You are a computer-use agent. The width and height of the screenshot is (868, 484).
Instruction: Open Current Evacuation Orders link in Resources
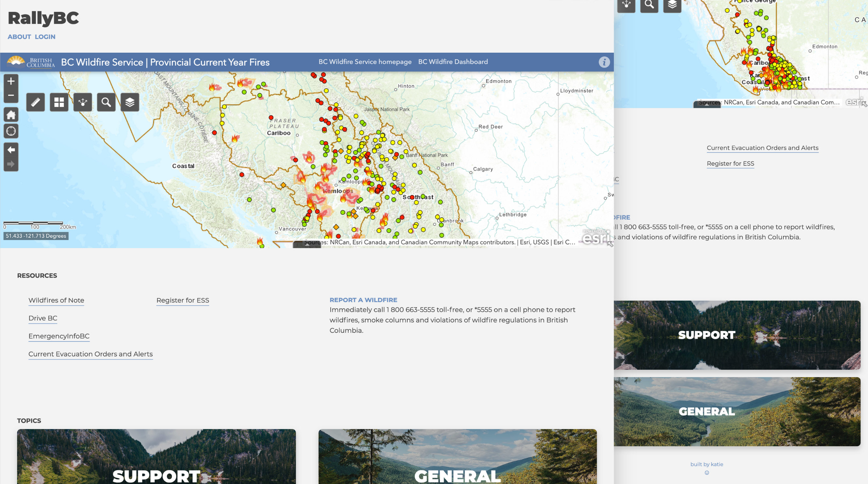(x=90, y=354)
